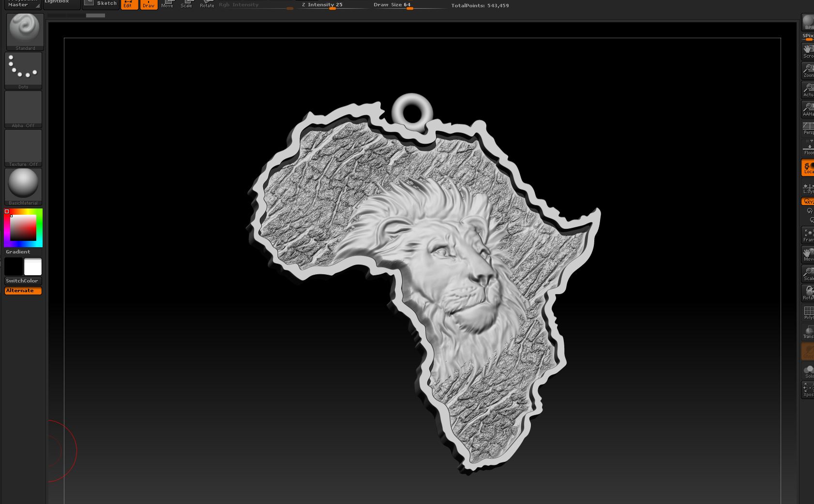The image size is (814, 504).
Task: Toggle Perspective view
Action: pyautogui.click(x=808, y=128)
